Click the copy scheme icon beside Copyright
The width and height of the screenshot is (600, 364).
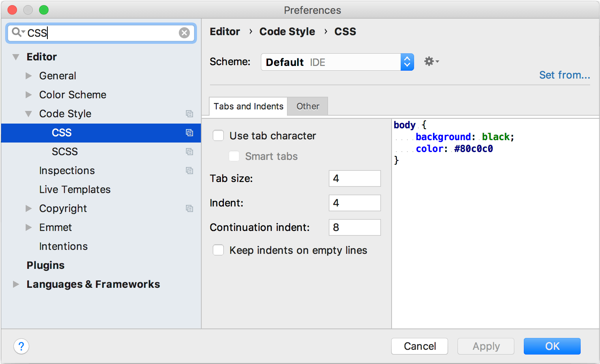coord(189,208)
